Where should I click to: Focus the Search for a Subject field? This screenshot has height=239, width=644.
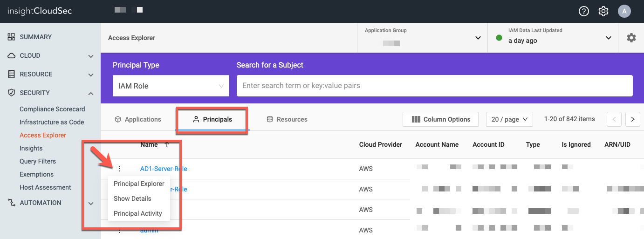coord(435,86)
